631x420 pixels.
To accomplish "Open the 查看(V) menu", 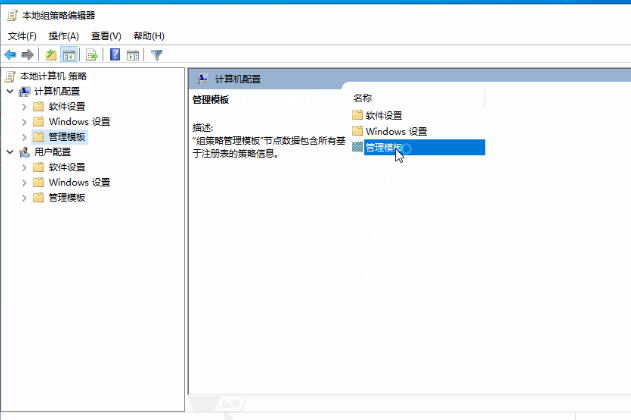I will tap(106, 36).
